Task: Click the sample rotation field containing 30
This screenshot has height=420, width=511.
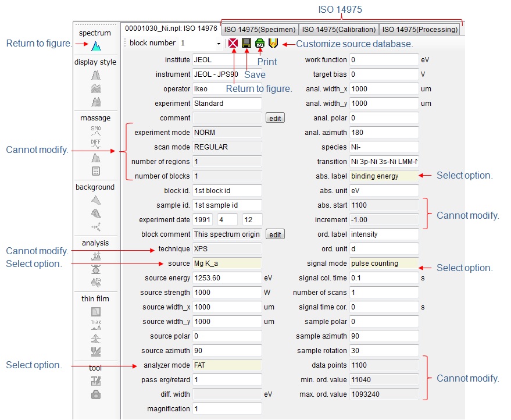Action: 384,351
